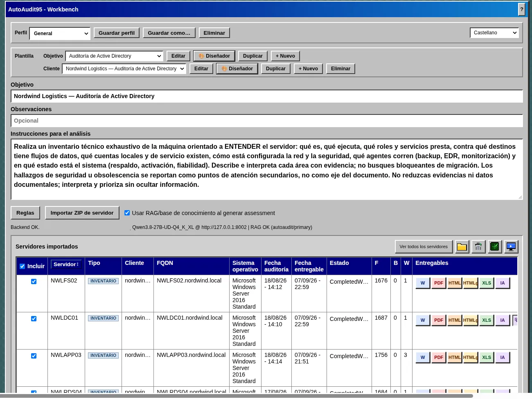Open HTML deliverable for NWLAPP03
Image resolution: width=532 pixels, height=399 pixels.
(455, 357)
